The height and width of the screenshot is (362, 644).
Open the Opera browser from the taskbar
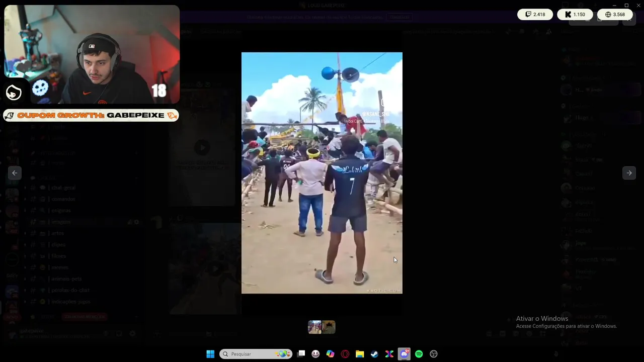tap(345, 354)
